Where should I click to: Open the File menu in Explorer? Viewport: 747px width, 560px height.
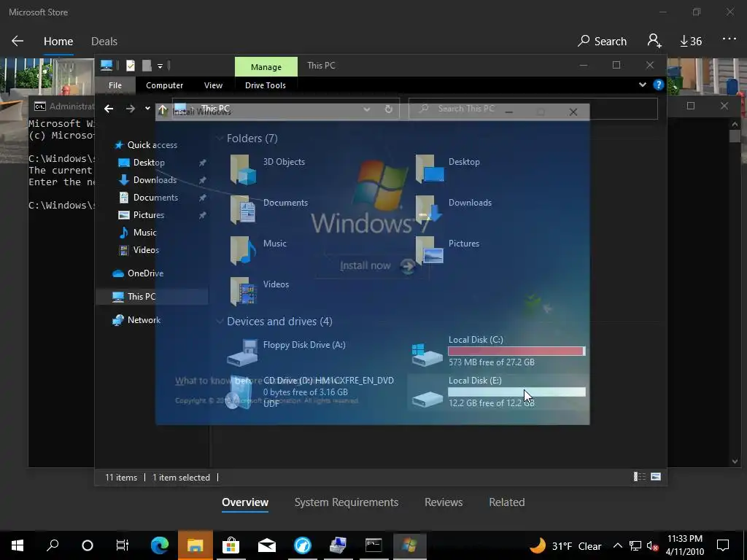click(x=115, y=85)
